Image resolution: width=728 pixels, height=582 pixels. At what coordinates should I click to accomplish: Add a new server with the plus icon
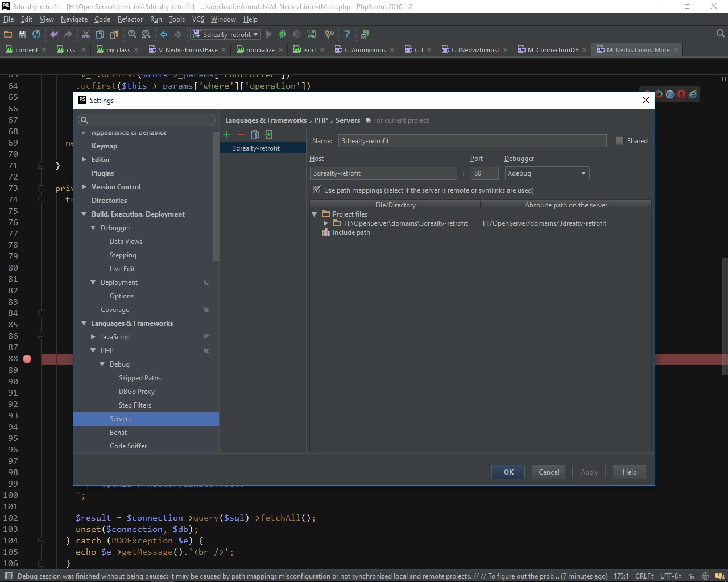click(x=226, y=135)
